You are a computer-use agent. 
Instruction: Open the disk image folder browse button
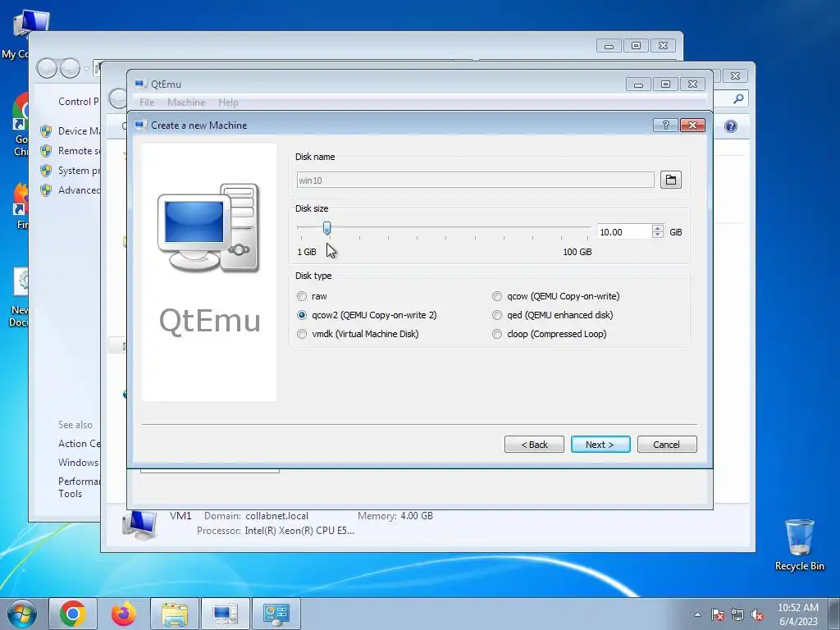tap(671, 180)
